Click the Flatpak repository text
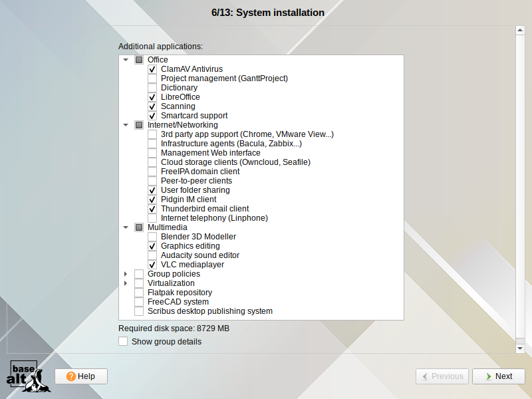Image resolution: width=532 pixels, height=399 pixels. pos(180,293)
